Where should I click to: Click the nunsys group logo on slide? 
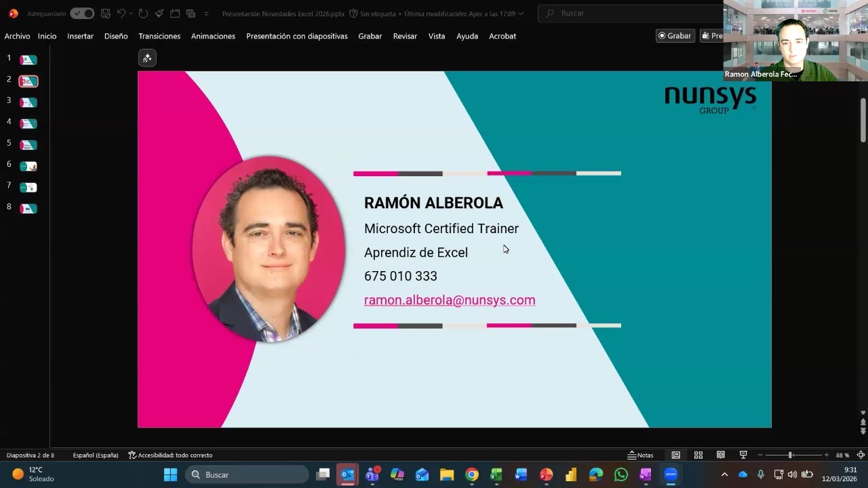pyautogui.click(x=710, y=99)
